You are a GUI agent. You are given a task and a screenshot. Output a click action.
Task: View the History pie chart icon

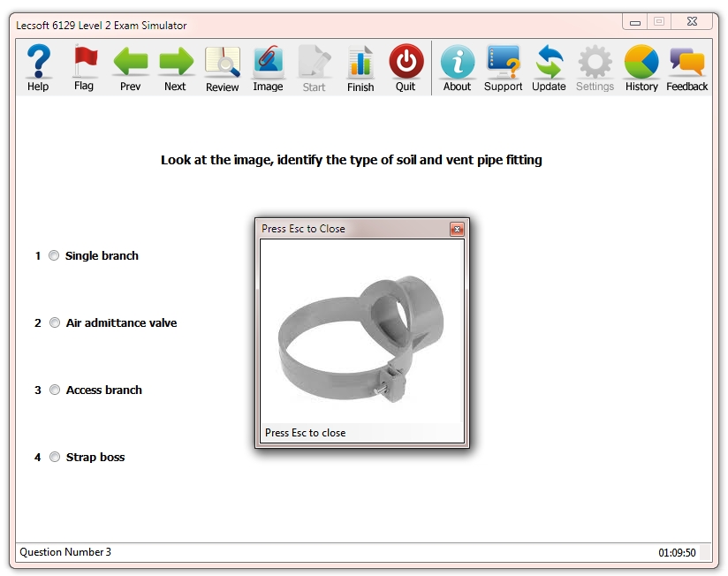(641, 68)
